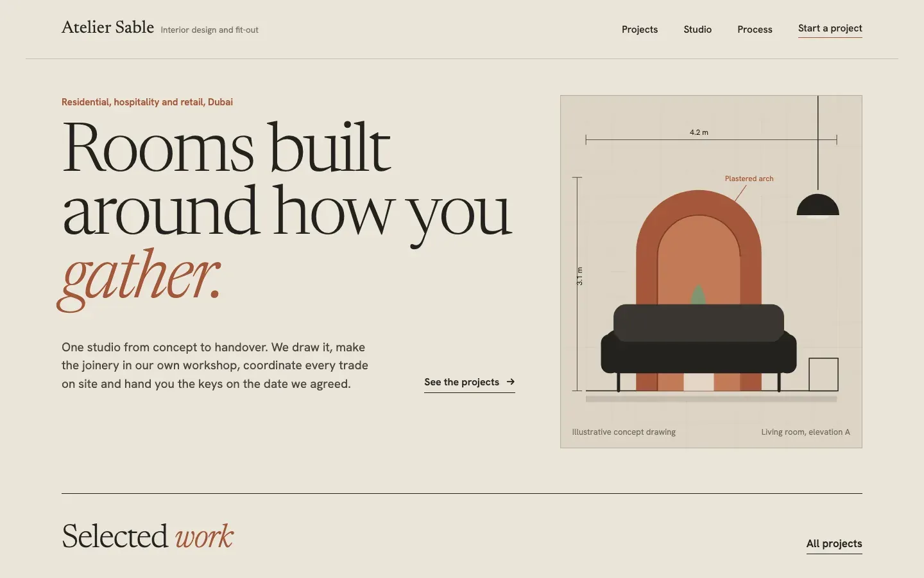Viewport: 924px width, 578px height.
Task: Click the 'Living room, elevation A' caption
Action: [805, 432]
